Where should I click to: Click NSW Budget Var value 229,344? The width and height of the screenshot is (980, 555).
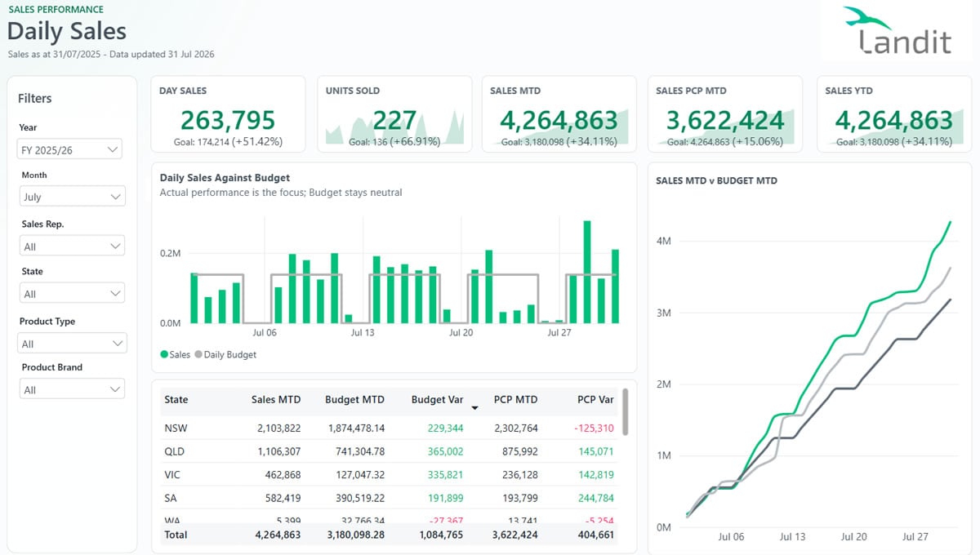[x=444, y=428]
